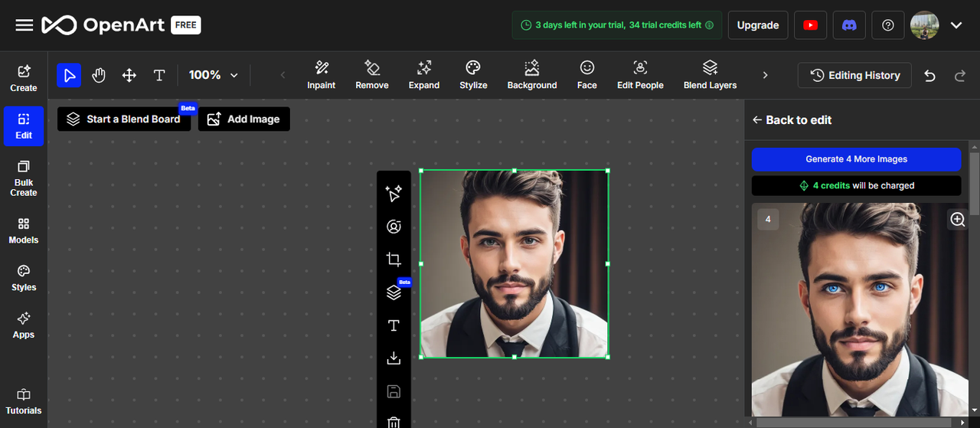Select the pointer select tool

[x=70, y=75]
